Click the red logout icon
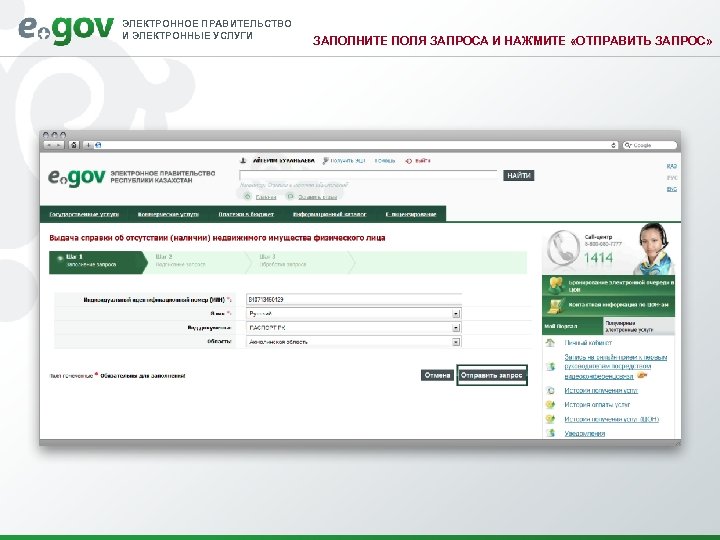 (x=409, y=161)
